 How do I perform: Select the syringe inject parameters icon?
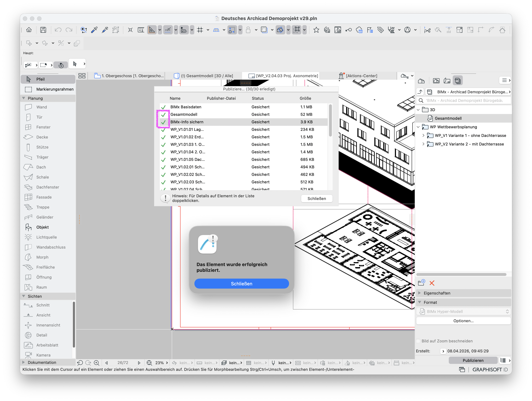tap(105, 30)
